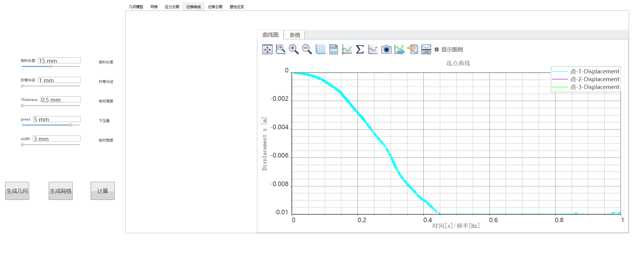
Task: Export the curve with blue arrow icon
Action: pos(400,49)
